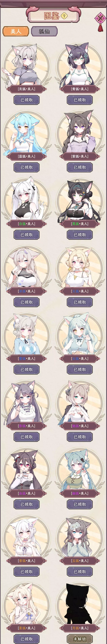Viewport: 107px width, 644px height.
Task: Switch to the 狐仙 tab
Action: tap(44, 31)
